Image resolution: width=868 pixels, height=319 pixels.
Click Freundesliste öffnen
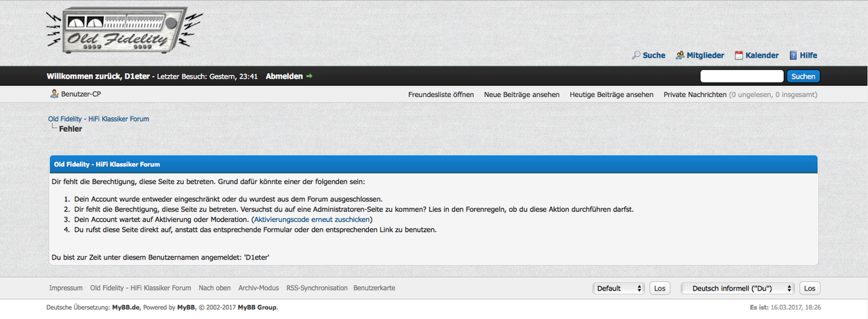441,95
